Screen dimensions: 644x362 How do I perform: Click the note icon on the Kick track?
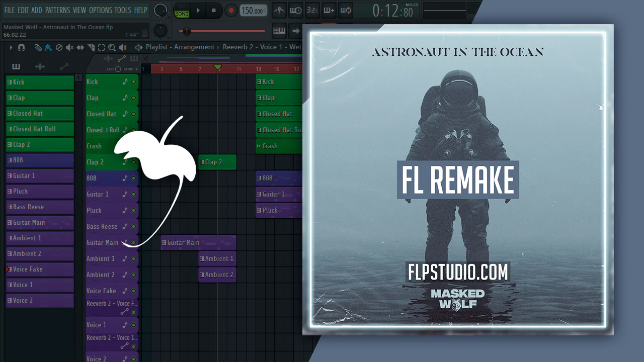click(x=125, y=81)
